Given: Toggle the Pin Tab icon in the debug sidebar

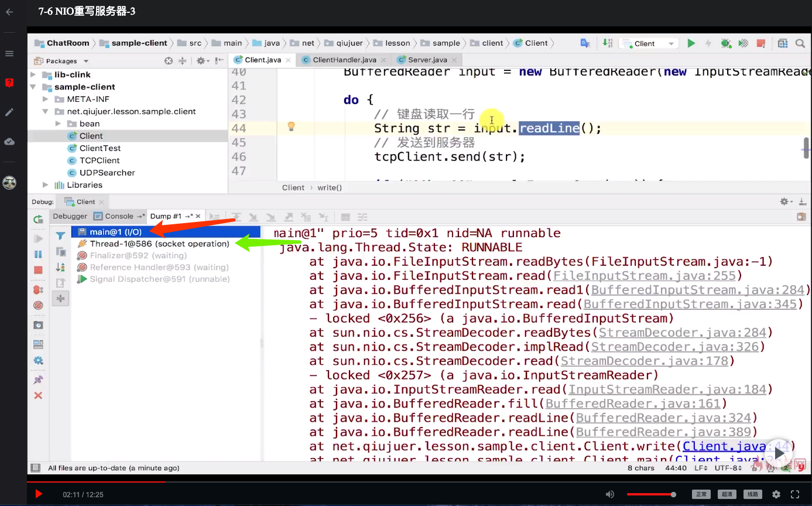Looking at the screenshot, I should [38, 380].
